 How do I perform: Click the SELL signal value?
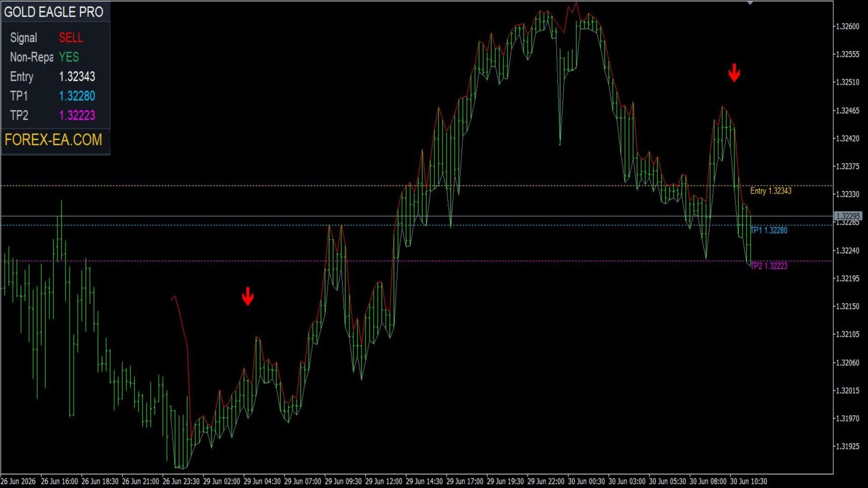coord(71,38)
